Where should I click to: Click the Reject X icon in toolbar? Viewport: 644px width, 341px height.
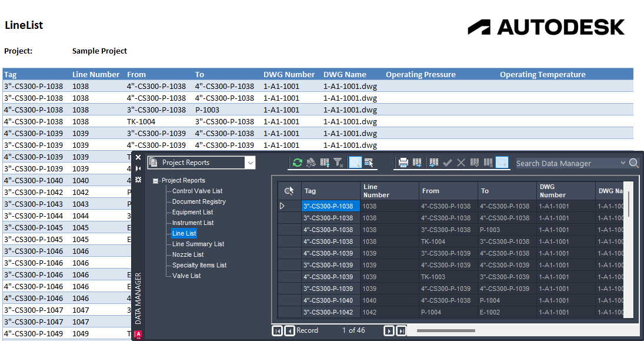point(461,163)
